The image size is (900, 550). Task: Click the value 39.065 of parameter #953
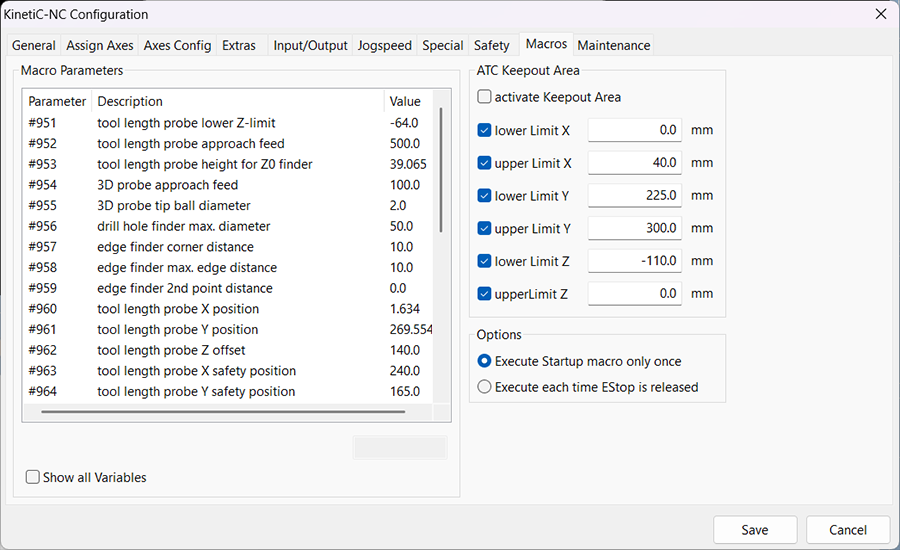[408, 164]
